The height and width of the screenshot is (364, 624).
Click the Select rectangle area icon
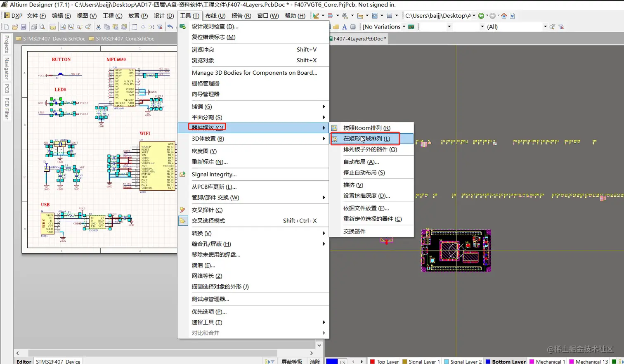pyautogui.click(x=134, y=27)
